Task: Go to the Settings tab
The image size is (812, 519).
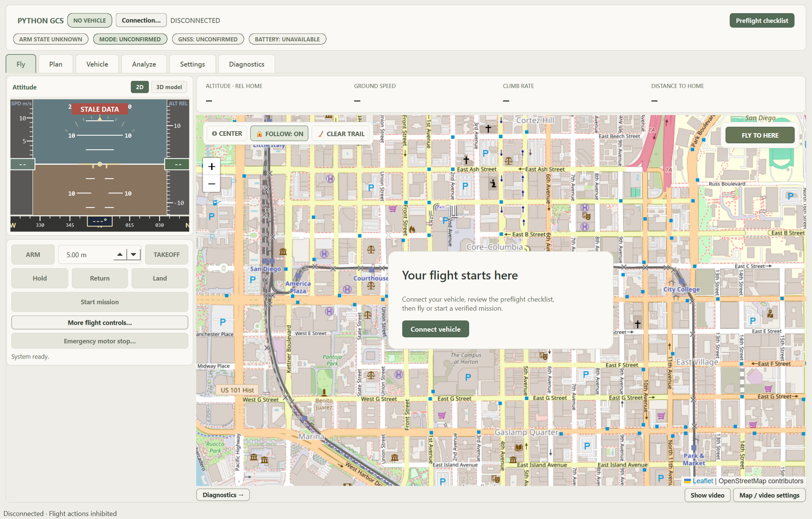Action: click(192, 64)
